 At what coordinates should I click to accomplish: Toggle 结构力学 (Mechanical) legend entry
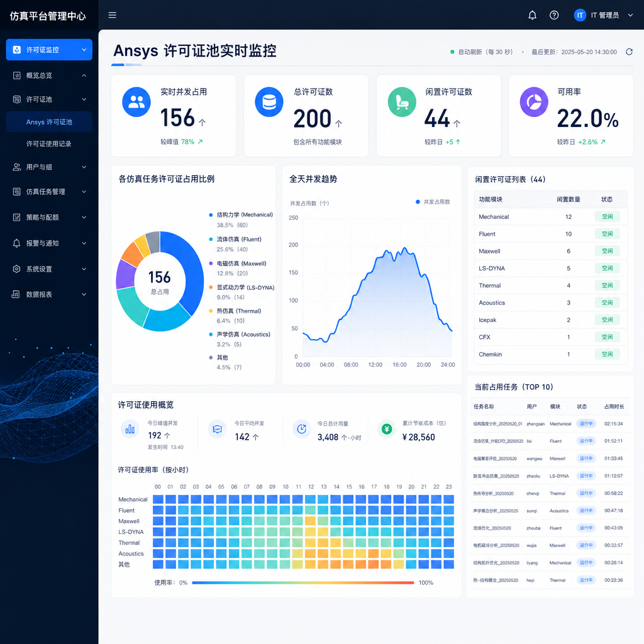(x=241, y=215)
